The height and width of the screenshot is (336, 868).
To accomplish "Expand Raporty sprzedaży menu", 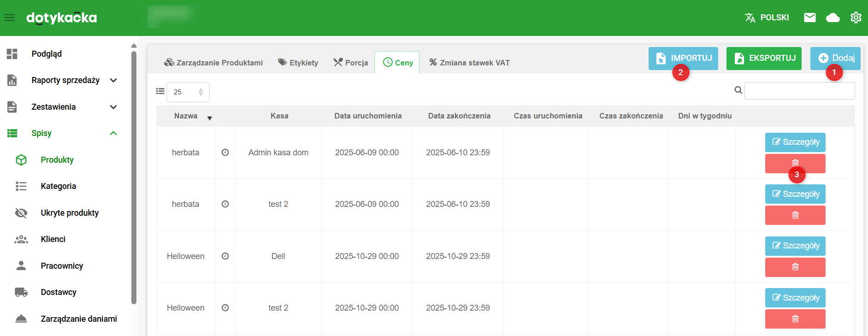I will [x=113, y=80].
